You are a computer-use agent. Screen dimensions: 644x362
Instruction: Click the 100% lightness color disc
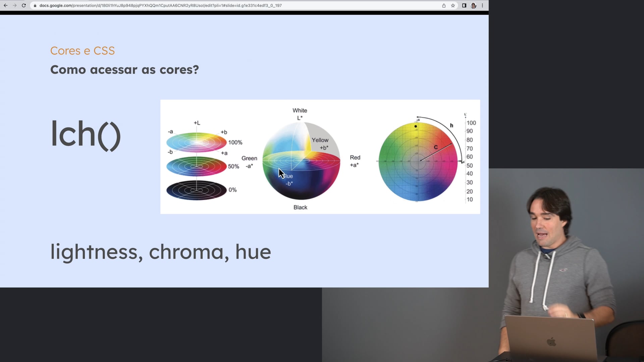click(x=197, y=142)
